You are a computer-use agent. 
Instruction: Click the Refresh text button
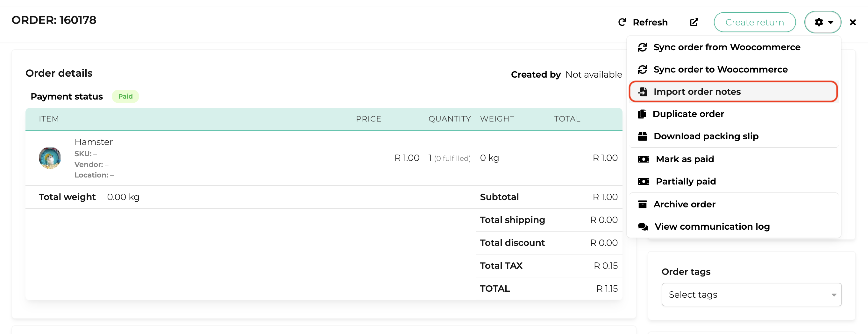tap(650, 22)
